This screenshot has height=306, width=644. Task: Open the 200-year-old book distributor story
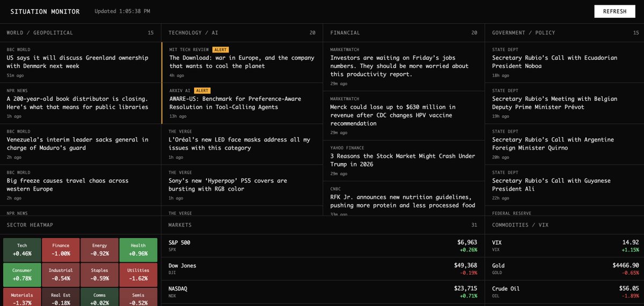pyautogui.click(x=77, y=103)
